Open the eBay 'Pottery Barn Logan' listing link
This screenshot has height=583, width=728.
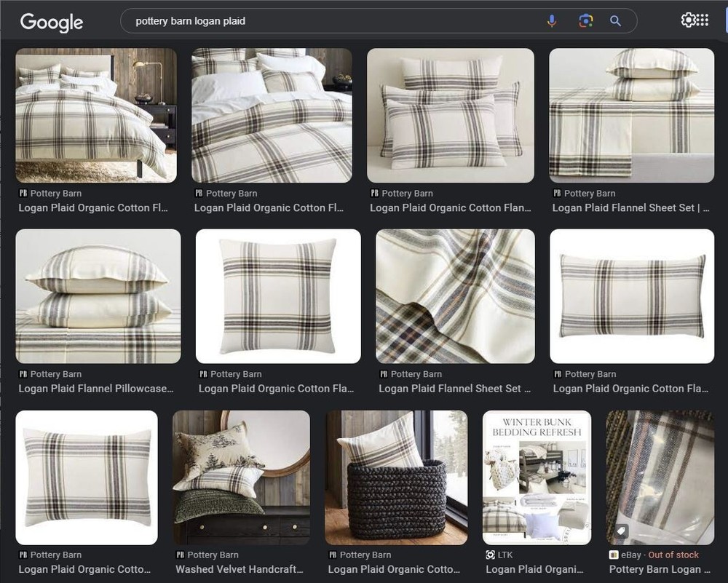click(654, 569)
